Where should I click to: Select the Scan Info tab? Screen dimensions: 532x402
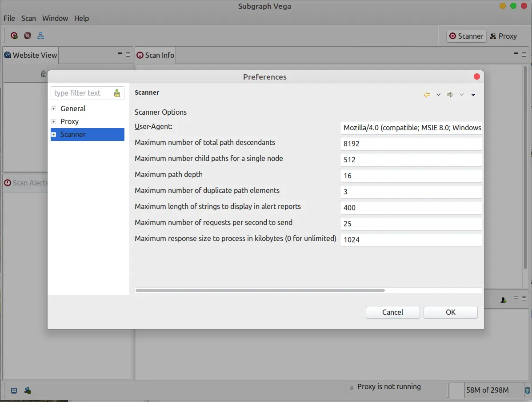pyautogui.click(x=156, y=55)
